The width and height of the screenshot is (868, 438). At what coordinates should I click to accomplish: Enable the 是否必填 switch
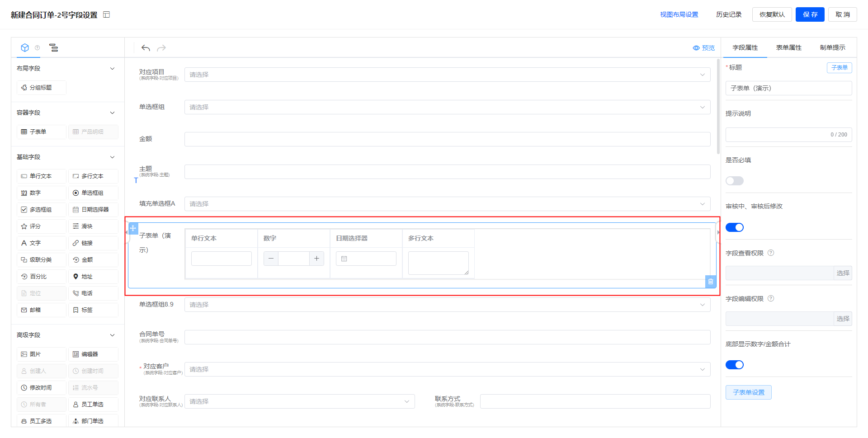coord(734,181)
